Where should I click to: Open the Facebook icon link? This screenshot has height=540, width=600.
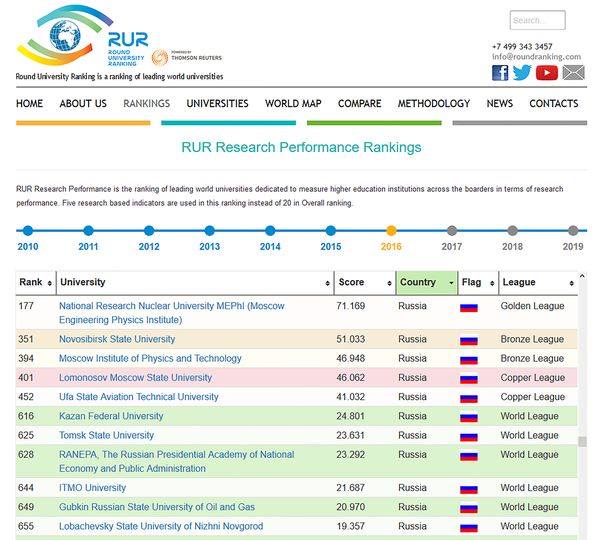(x=500, y=72)
